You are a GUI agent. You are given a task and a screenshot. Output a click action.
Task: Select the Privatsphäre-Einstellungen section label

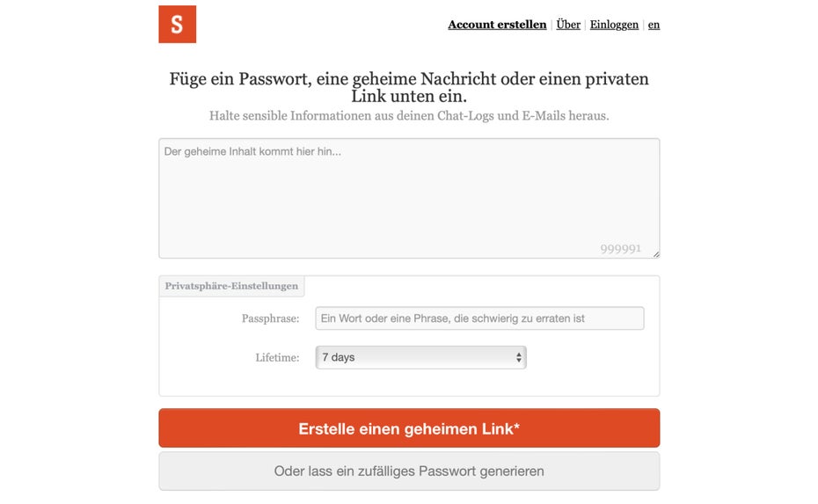[x=231, y=286]
